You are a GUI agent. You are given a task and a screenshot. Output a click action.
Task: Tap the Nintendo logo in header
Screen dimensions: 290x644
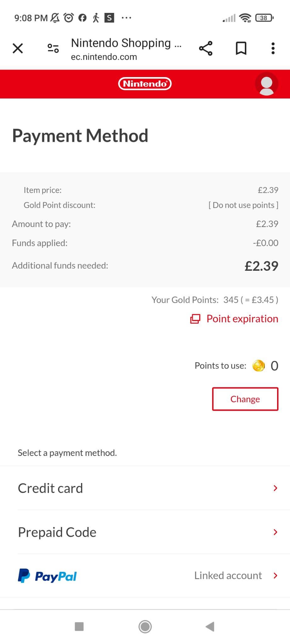145,84
